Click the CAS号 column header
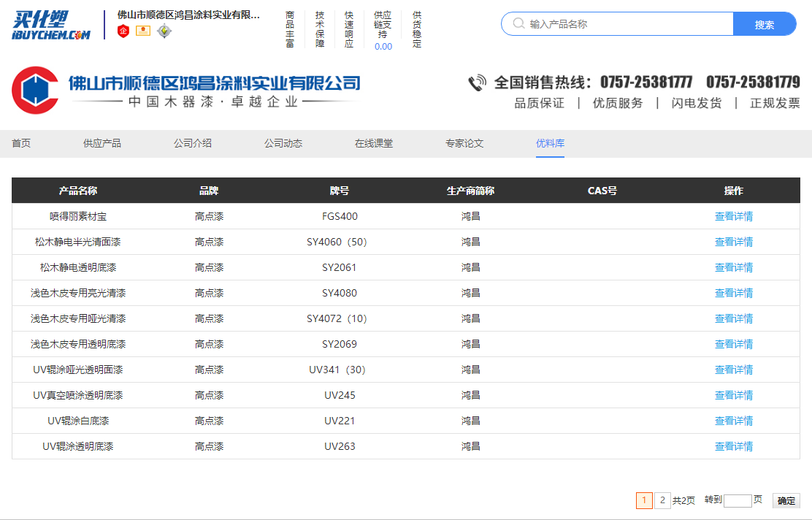Viewport: 812px width, 520px height. point(602,191)
